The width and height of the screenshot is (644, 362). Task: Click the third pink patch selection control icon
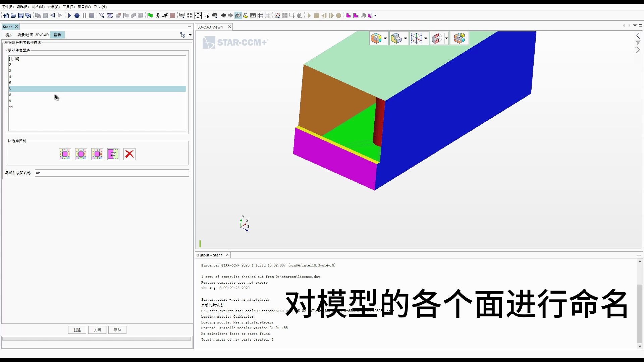tap(97, 154)
